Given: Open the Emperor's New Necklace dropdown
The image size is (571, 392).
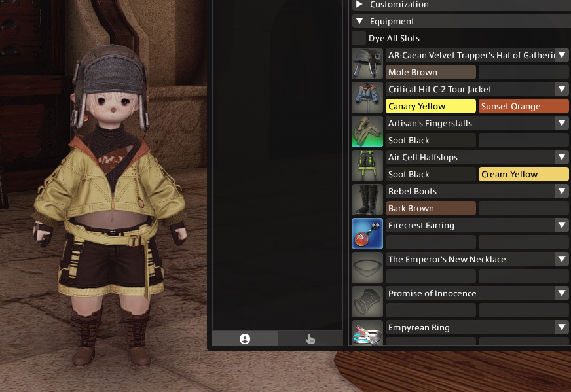Looking at the screenshot, I should 562,259.
